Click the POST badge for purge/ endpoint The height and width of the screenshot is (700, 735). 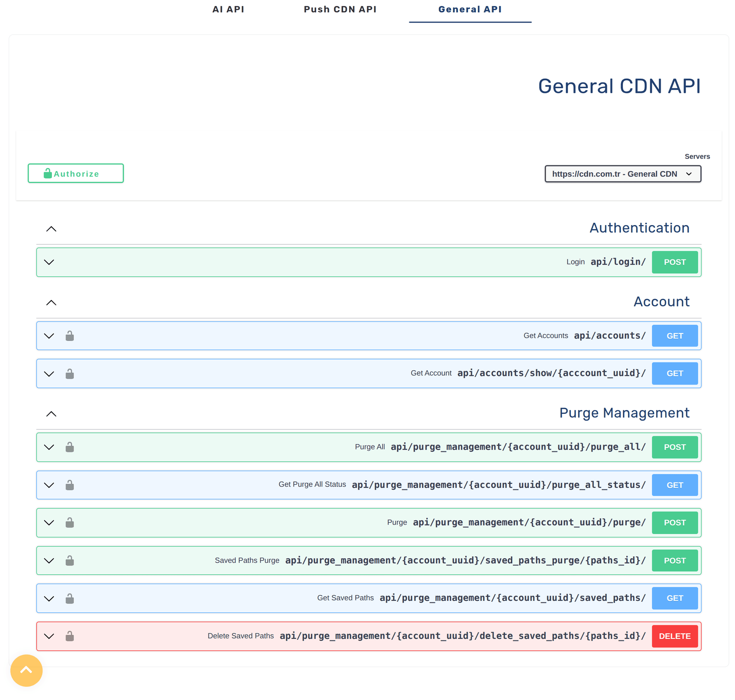coord(675,523)
